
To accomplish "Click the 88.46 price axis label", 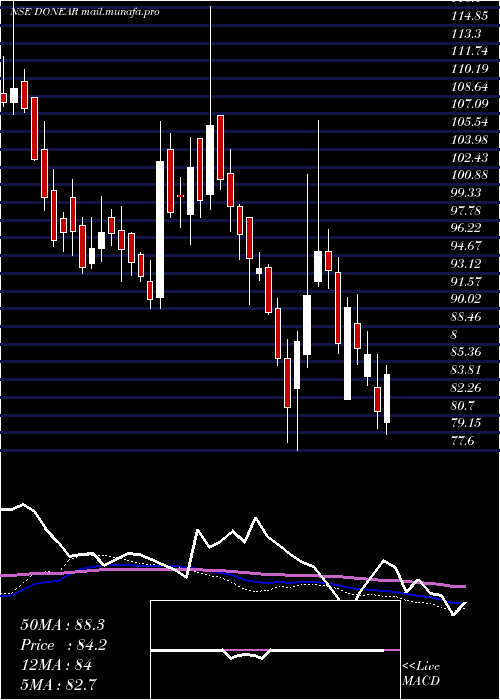I will pos(467,317).
